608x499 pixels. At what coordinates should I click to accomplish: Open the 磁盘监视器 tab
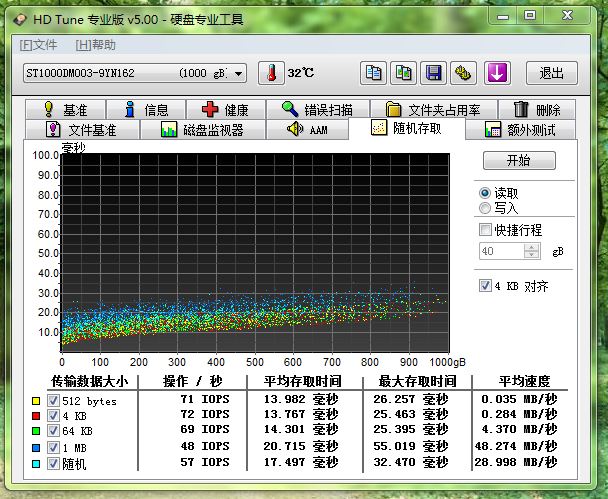(203, 129)
